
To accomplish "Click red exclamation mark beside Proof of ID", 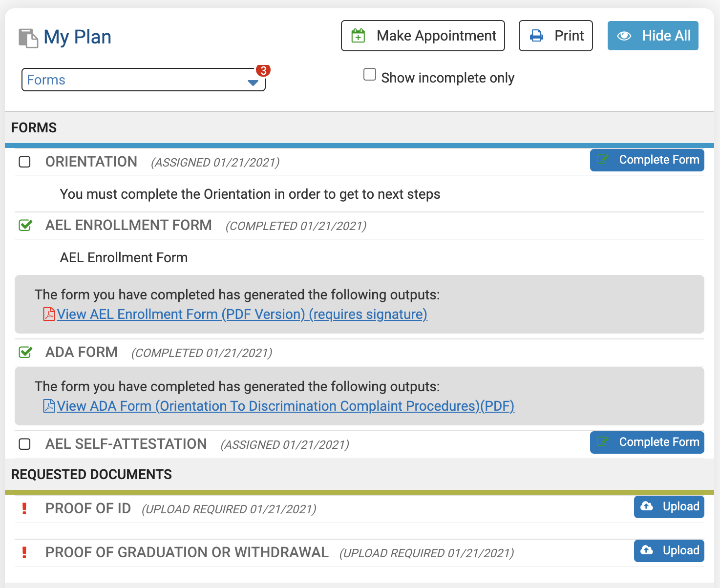I will click(24, 508).
